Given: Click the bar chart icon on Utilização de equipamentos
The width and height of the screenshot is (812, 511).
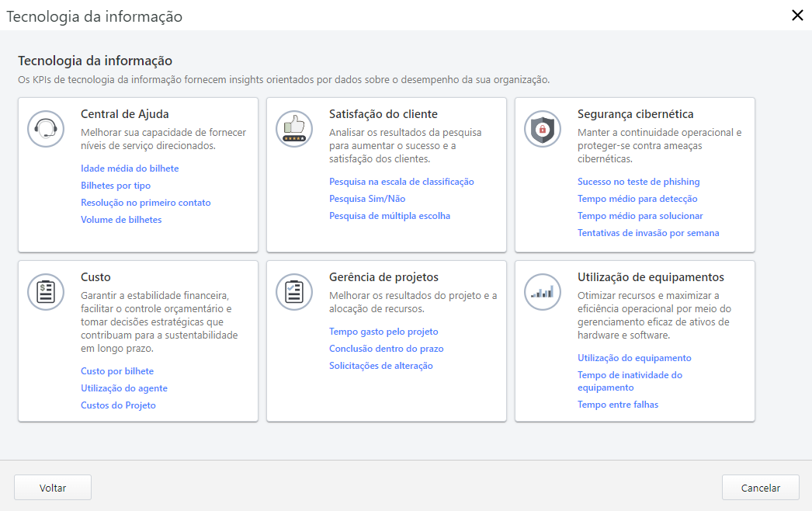Looking at the screenshot, I should coord(543,292).
